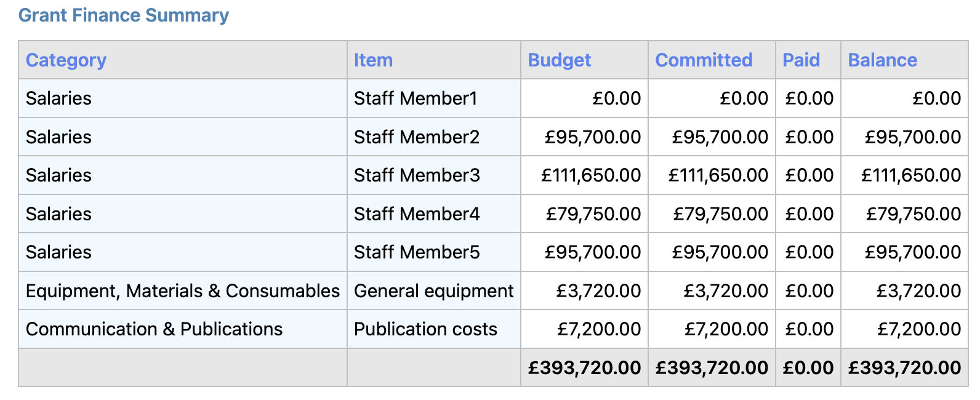
Task: Select the Staff Member1 item cell
Action: click(x=416, y=98)
